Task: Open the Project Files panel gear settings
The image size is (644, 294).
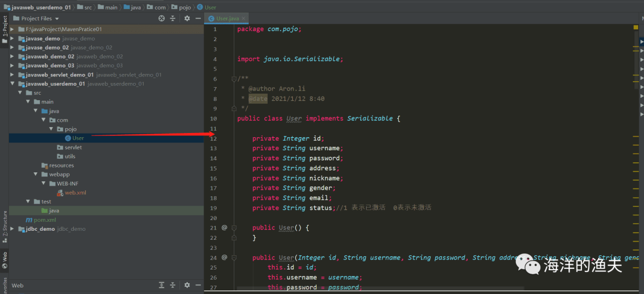Action: point(187,18)
